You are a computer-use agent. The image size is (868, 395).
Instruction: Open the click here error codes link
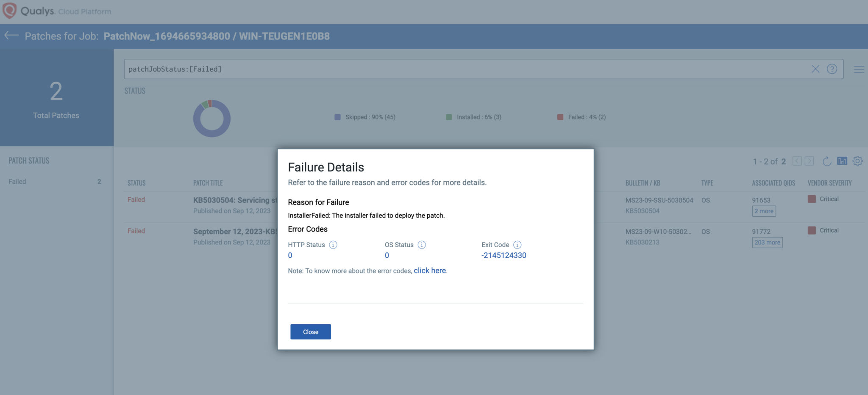[x=429, y=270]
